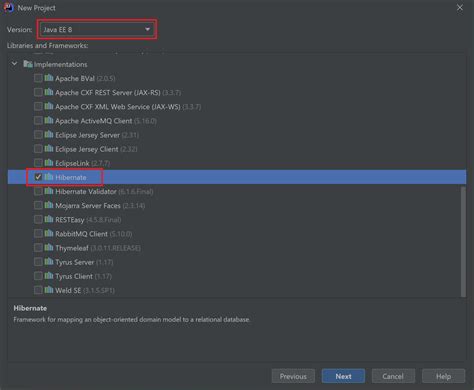
Task: Enable the Thymeleaf checkbox
Action: [38, 248]
